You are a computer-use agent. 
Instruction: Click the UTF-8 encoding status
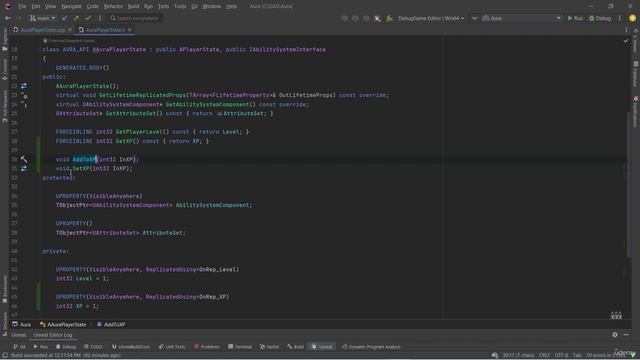point(561,355)
